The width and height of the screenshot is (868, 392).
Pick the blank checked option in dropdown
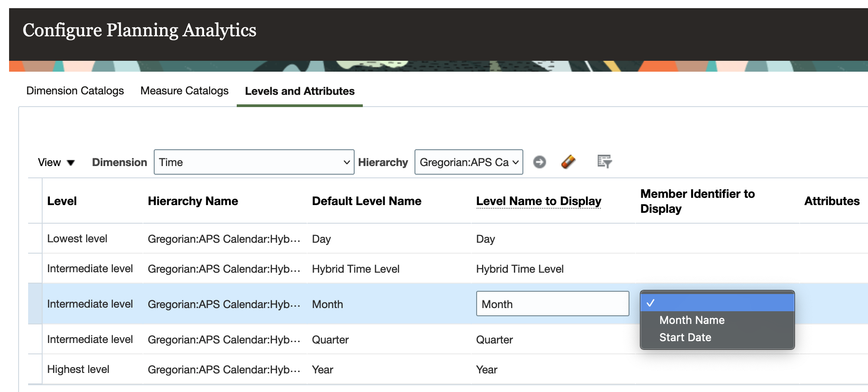tap(717, 303)
